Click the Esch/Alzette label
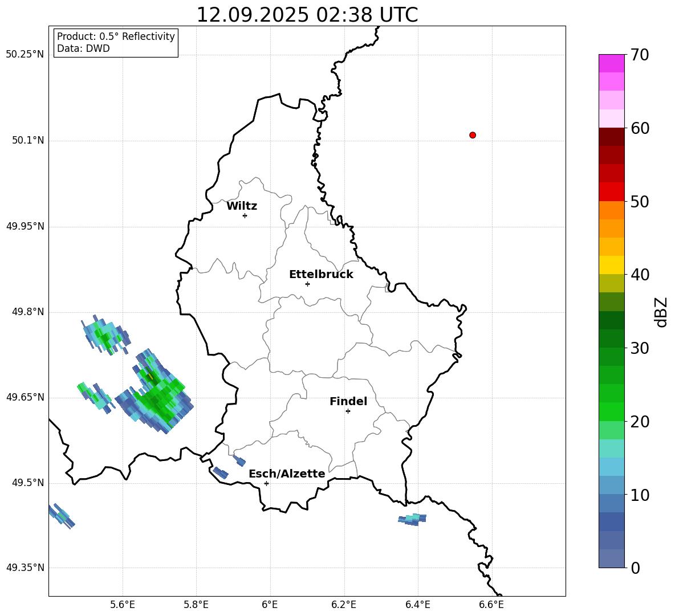This screenshot has height=616, width=675. coord(287,474)
